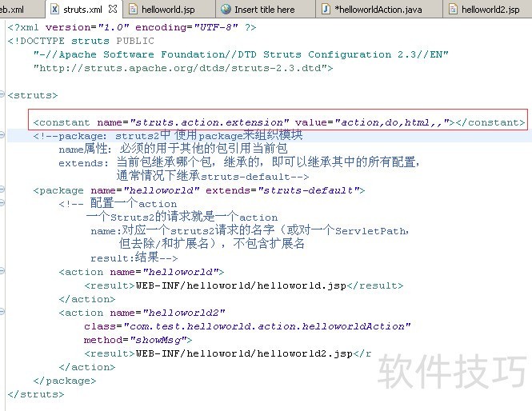Click the Java file icon on helloworldAction.java tab
Viewport: 532px width, 411px height.
326,10
